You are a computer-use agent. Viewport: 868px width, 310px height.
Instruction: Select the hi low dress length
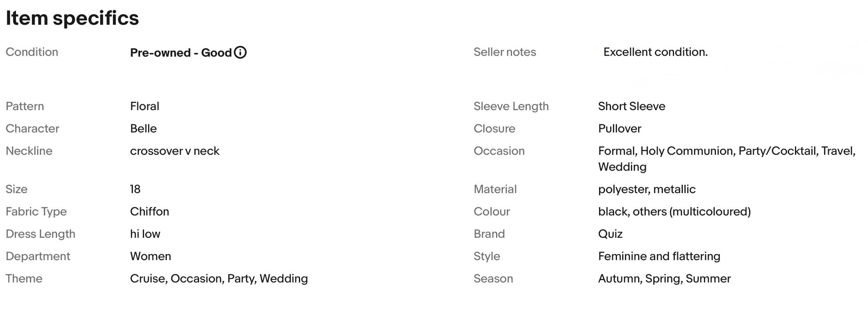[x=145, y=234]
